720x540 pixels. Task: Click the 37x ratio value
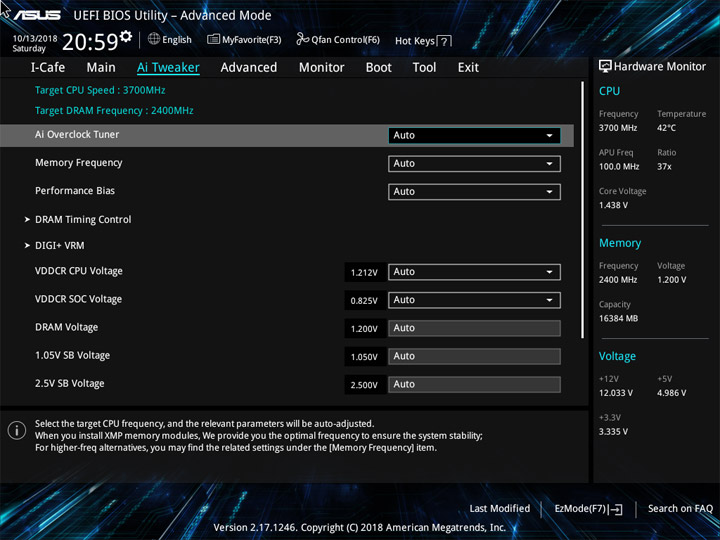pyautogui.click(x=664, y=167)
